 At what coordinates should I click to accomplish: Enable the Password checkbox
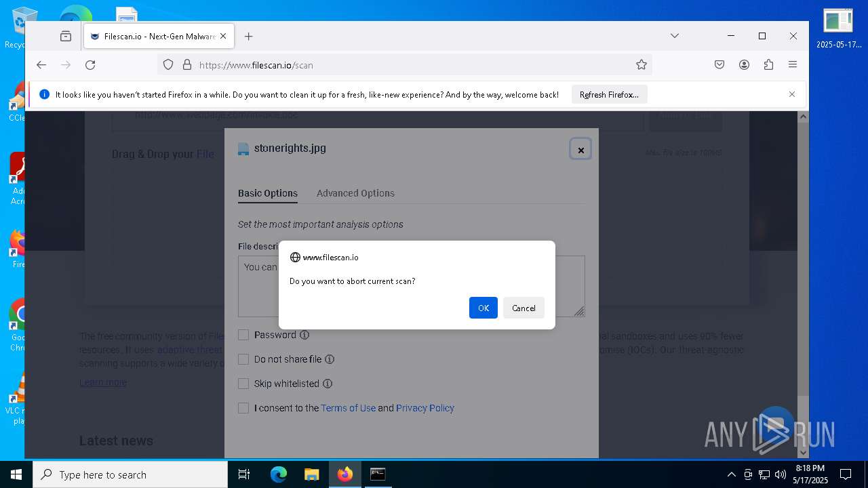point(243,335)
